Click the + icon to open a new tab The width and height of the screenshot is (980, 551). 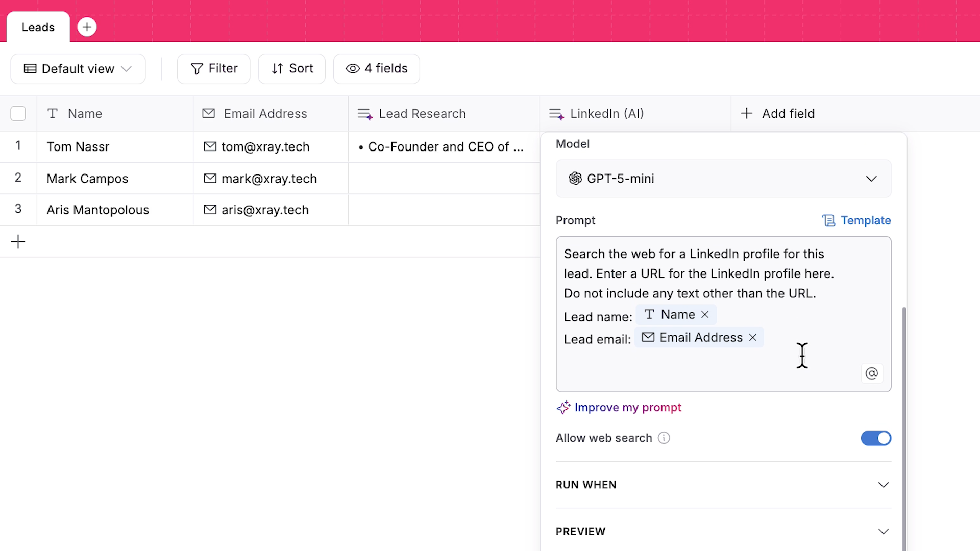87,27
